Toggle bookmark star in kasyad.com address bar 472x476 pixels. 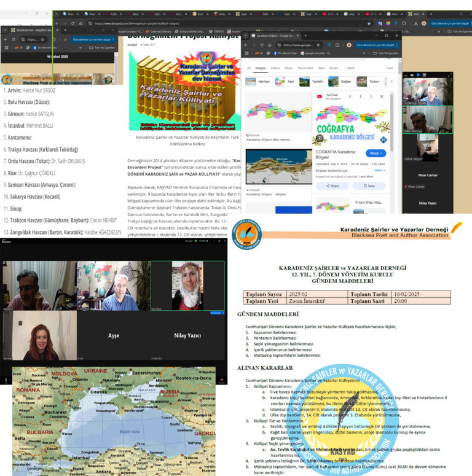pos(369,23)
